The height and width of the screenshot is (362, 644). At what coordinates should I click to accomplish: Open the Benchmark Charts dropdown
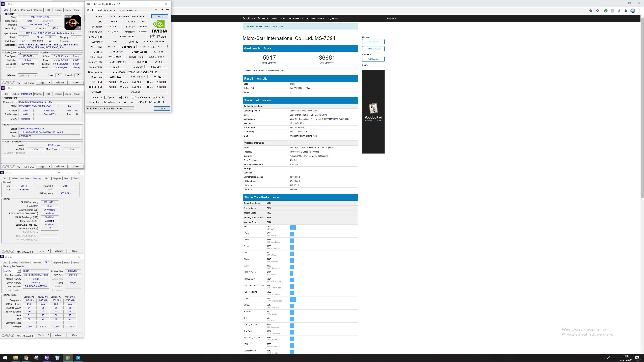(x=315, y=18)
